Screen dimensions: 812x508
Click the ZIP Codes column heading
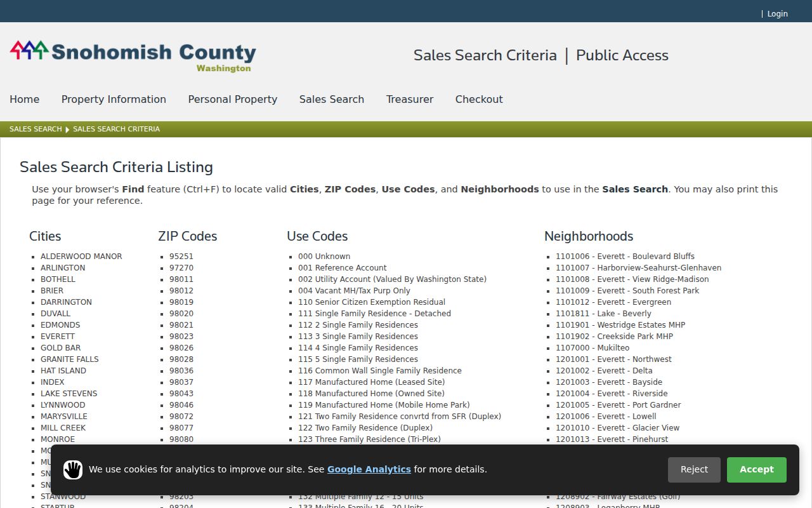coord(187,236)
